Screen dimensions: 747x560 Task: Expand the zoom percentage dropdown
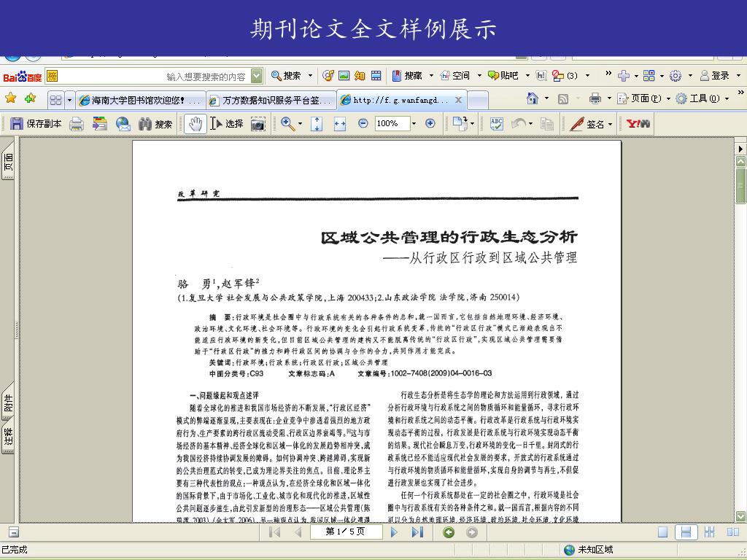click(414, 124)
